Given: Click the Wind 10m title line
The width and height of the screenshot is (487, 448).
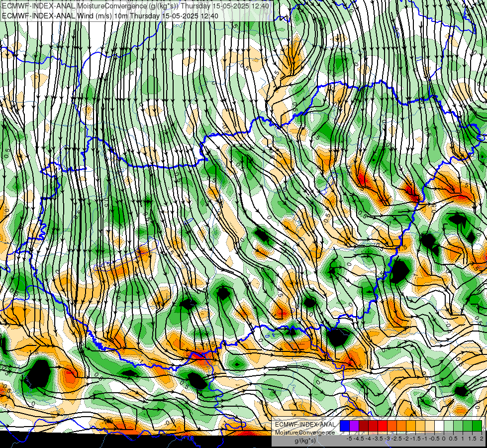Looking at the screenshot, I should coord(110,16).
